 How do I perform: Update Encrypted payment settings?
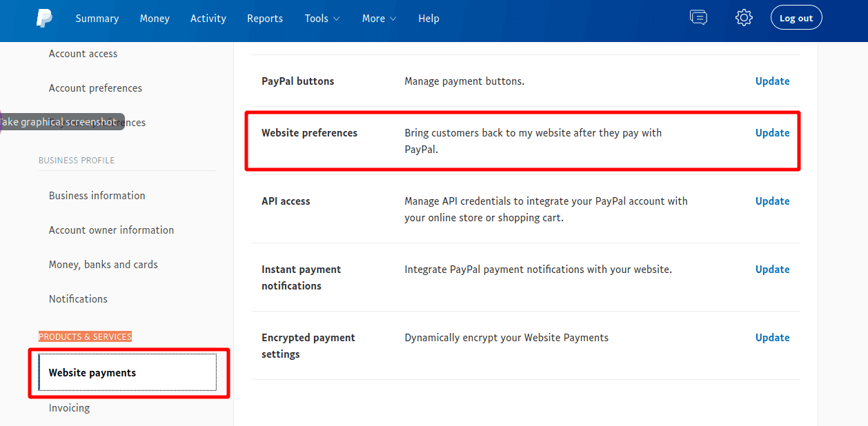pos(772,338)
